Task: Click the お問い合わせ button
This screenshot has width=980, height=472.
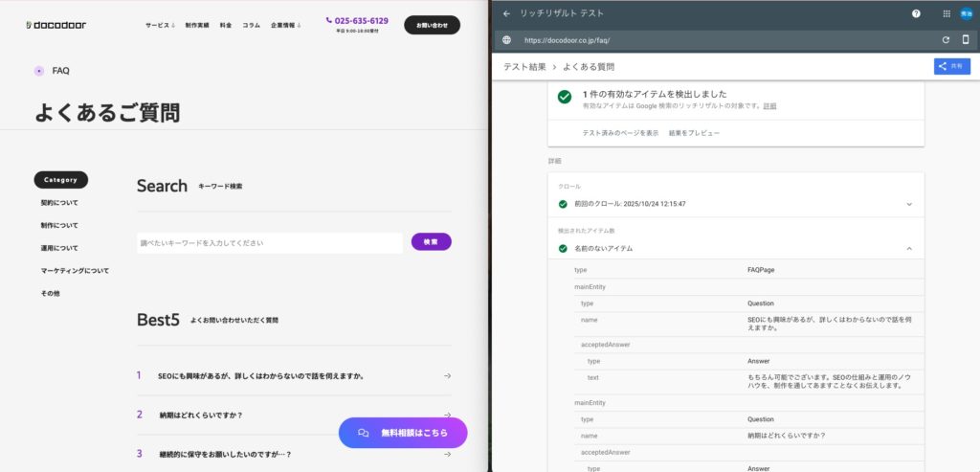Action: 432,25
